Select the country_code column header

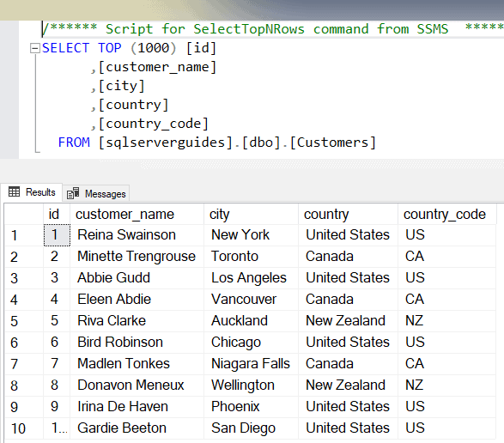pyautogui.click(x=447, y=214)
